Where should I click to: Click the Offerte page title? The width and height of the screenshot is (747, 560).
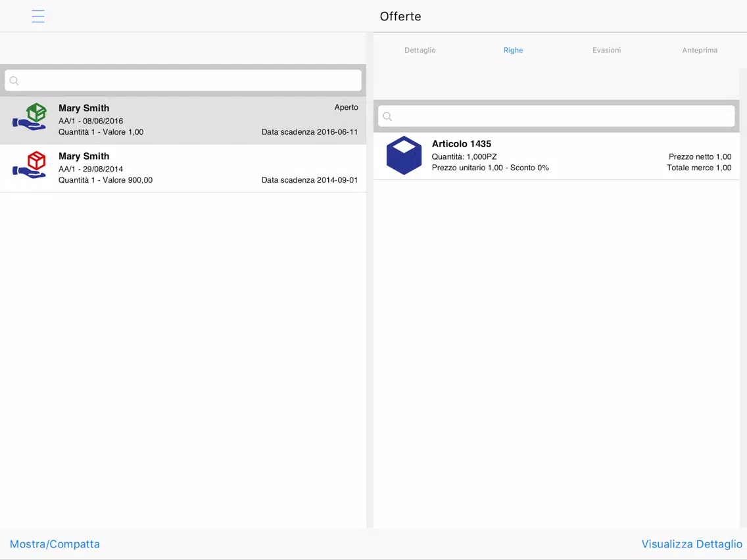pos(400,16)
